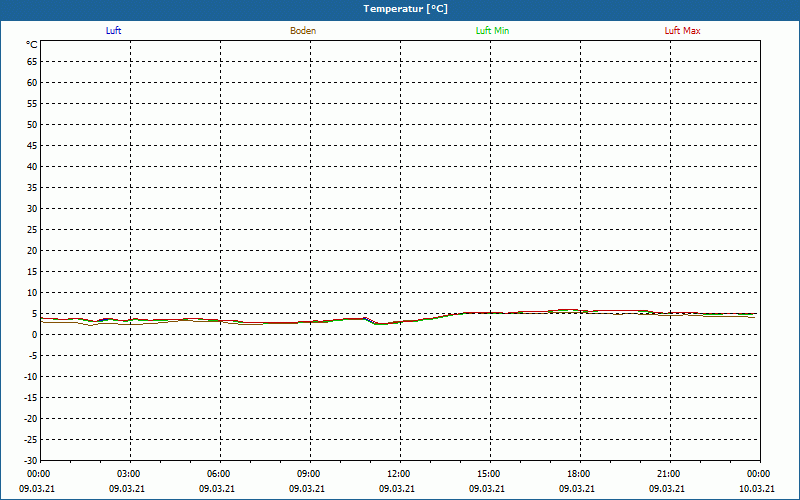Click the 15:00 time axis label
The height and width of the screenshot is (500, 800).
click(488, 474)
